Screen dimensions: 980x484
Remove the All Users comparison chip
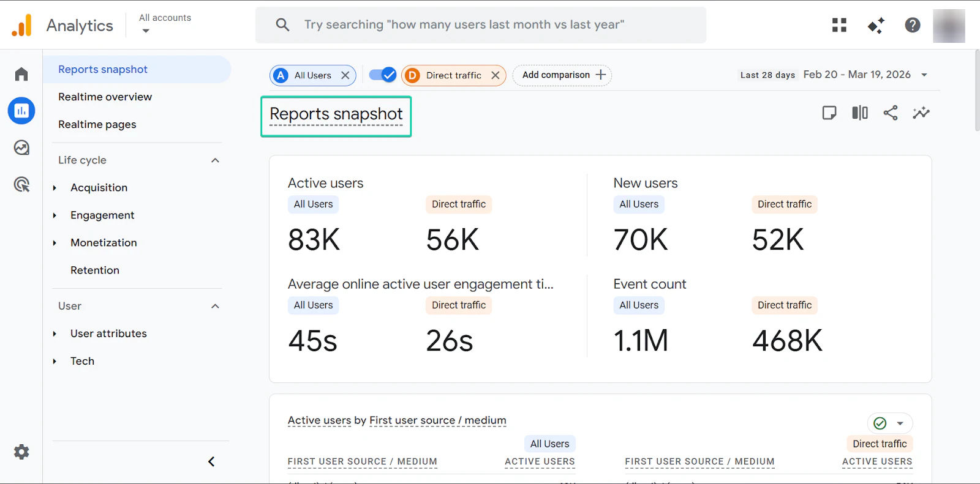(x=345, y=75)
